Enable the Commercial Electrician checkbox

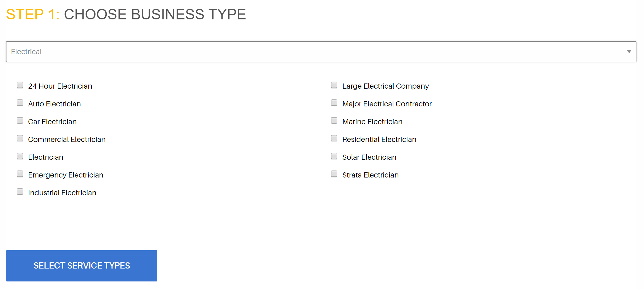tap(20, 138)
